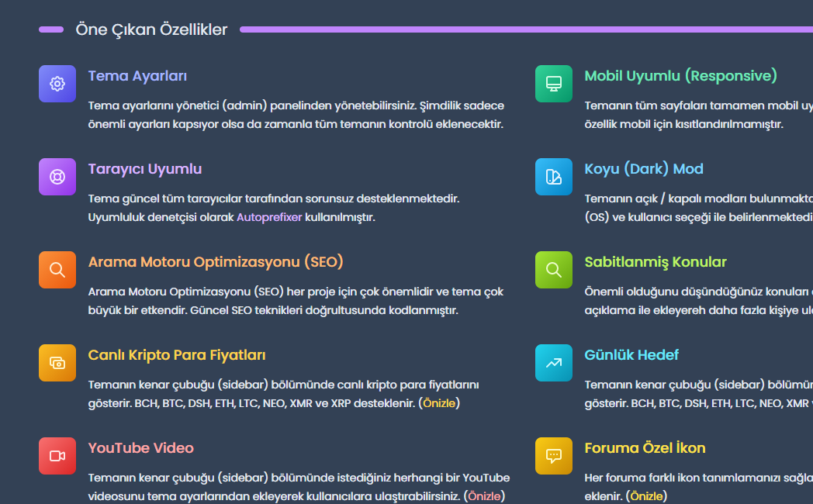The height and width of the screenshot is (504, 813).
Task: Click the Sabitlanmiş Konular heading
Action: (x=656, y=262)
